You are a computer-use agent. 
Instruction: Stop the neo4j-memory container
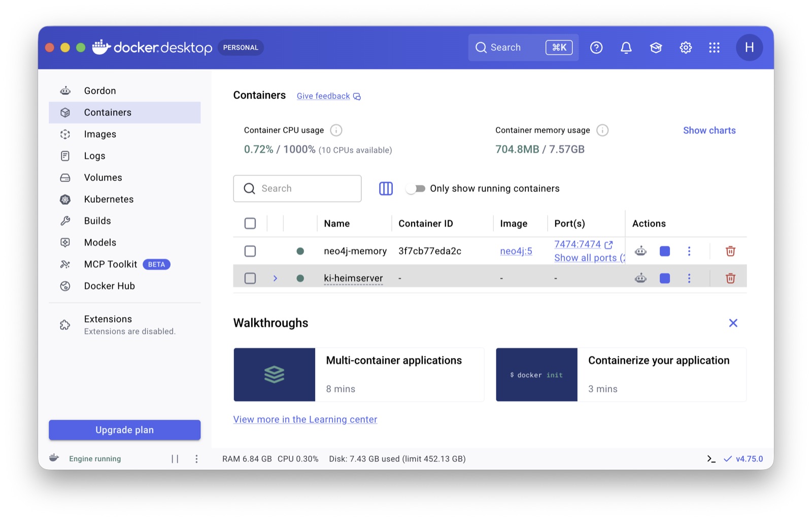point(665,251)
